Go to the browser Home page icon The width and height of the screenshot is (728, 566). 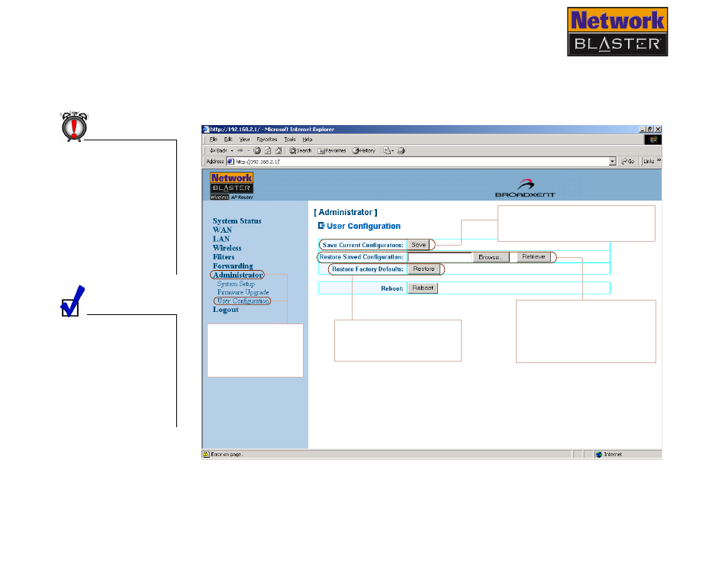coord(279,151)
